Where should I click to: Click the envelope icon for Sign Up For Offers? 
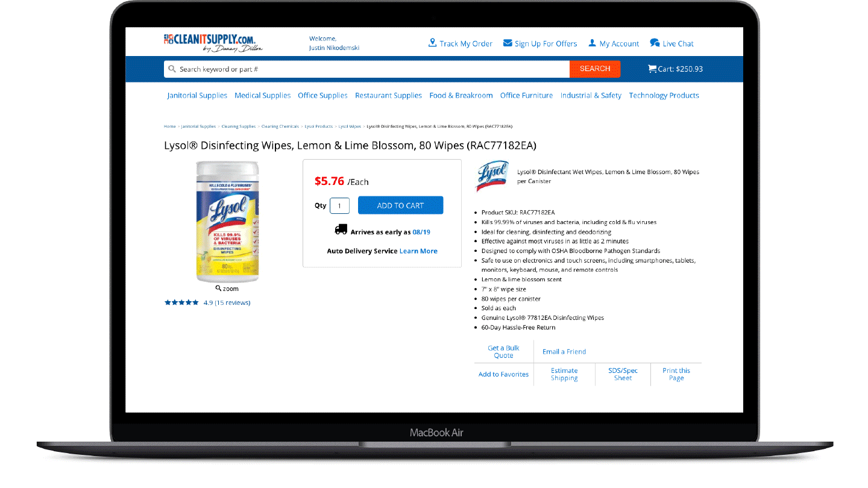(508, 43)
